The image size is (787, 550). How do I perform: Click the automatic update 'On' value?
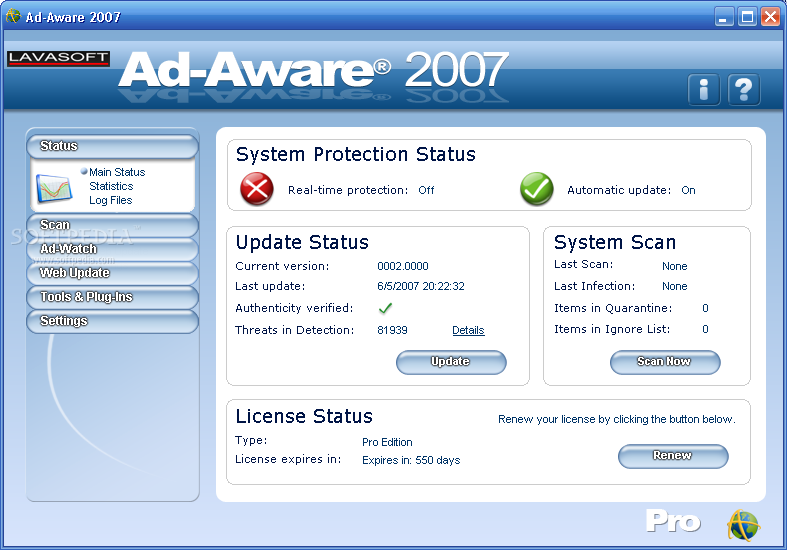(x=688, y=190)
